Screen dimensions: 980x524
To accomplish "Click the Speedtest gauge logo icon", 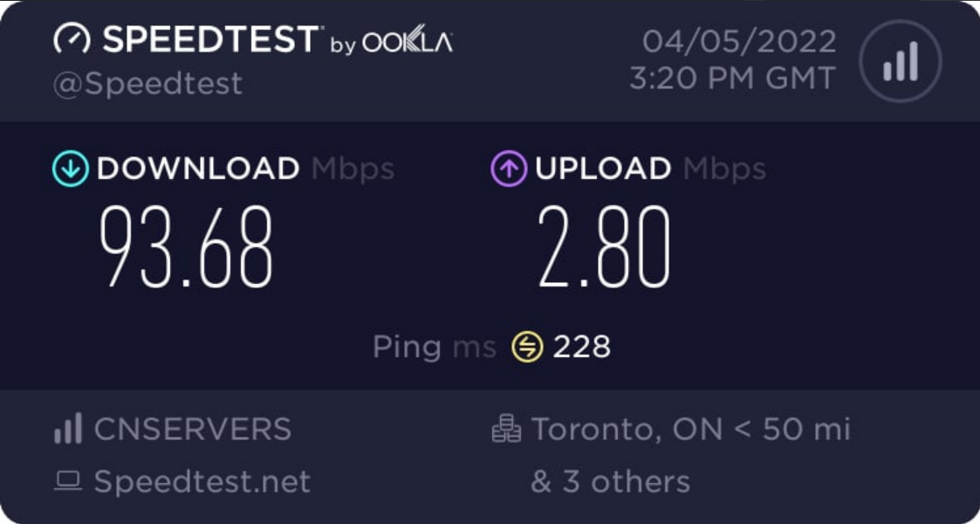I will coord(72,39).
